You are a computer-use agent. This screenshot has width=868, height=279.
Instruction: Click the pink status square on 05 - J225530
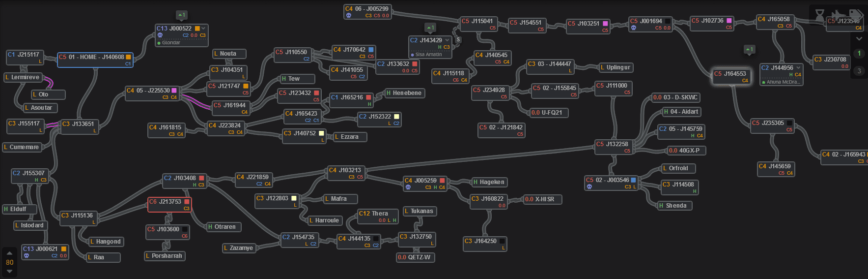[x=174, y=91]
